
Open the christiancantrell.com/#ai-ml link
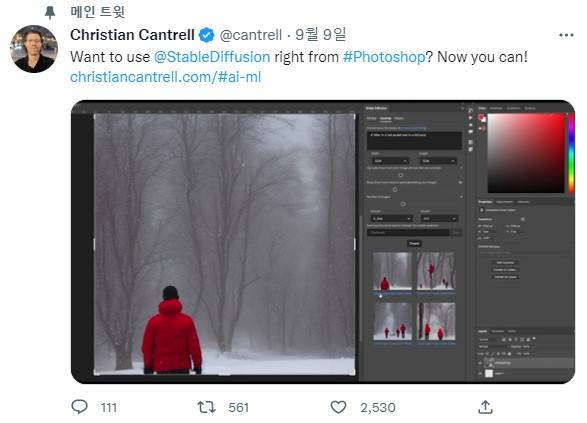165,77
